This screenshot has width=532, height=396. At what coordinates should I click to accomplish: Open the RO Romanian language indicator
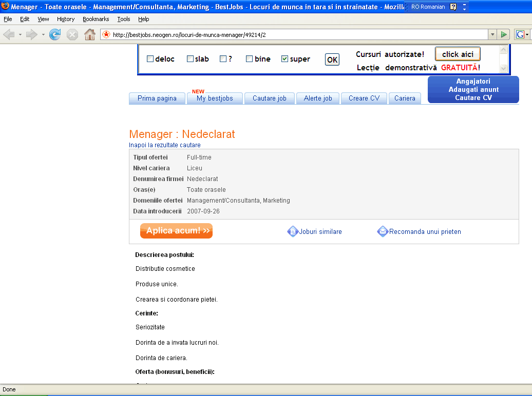428,7
